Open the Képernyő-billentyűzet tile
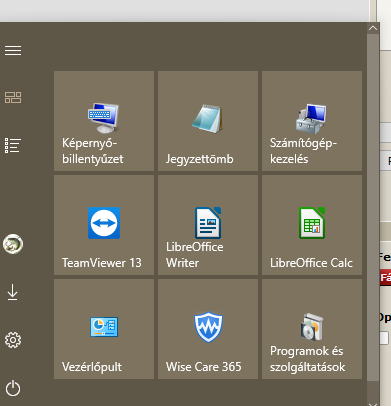Viewport: 391px width, 406px height. point(104,121)
